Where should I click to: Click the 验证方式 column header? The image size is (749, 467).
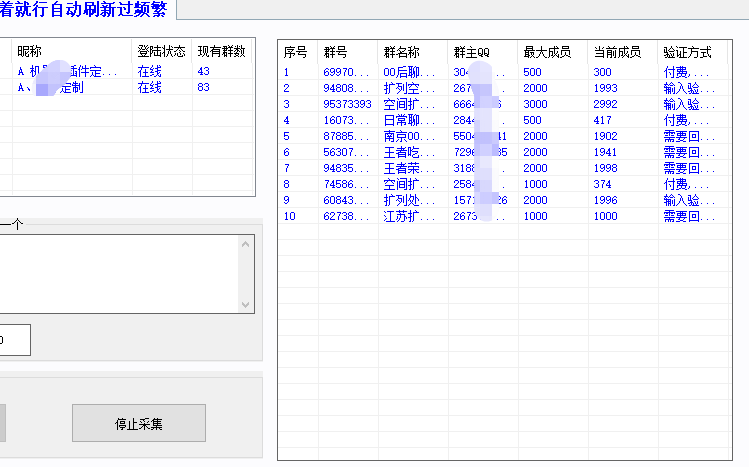pos(686,51)
